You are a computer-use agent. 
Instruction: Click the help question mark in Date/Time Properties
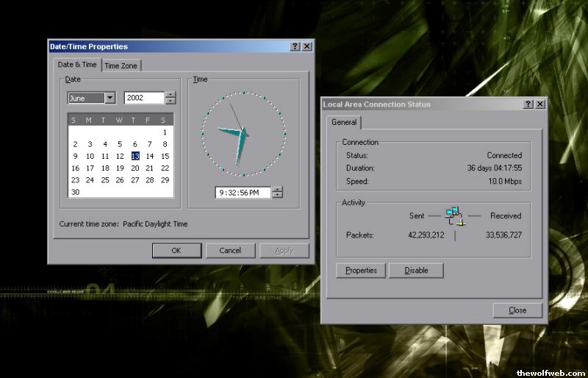[x=295, y=46]
